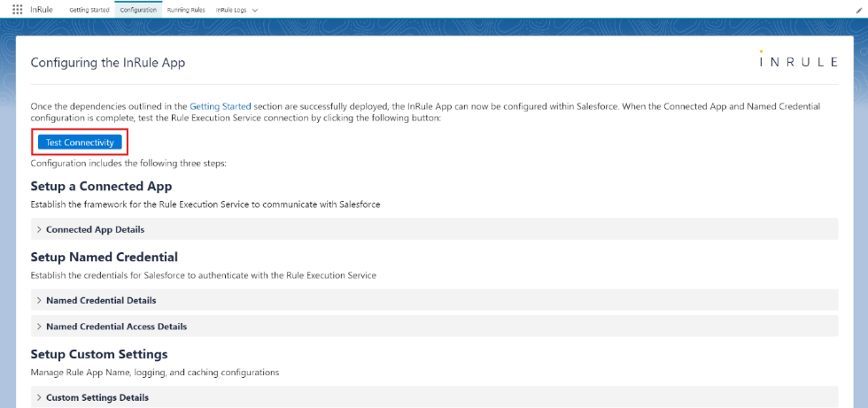Follow the Getting Started link in paragraph
The height and width of the screenshot is (408, 868).
coord(221,105)
